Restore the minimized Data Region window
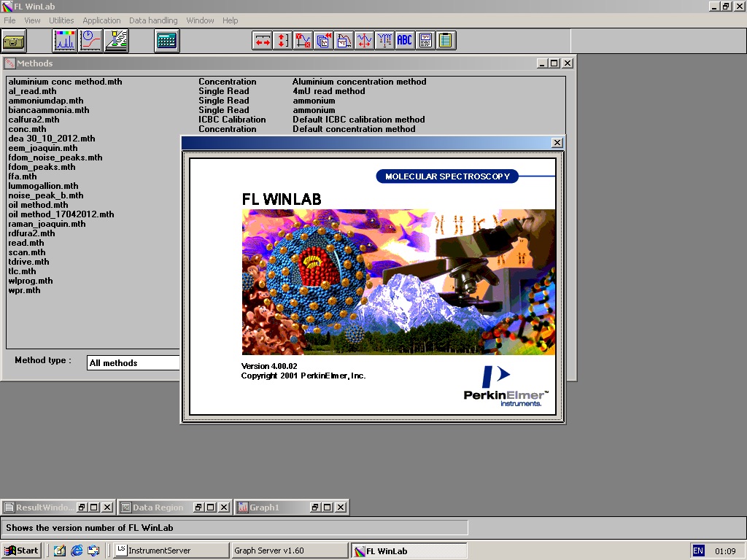Image resolution: width=747 pixels, height=560 pixels. [x=198, y=507]
